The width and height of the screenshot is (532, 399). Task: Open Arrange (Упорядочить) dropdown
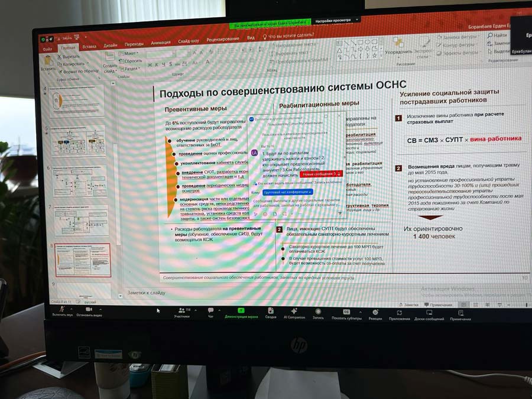click(398, 46)
